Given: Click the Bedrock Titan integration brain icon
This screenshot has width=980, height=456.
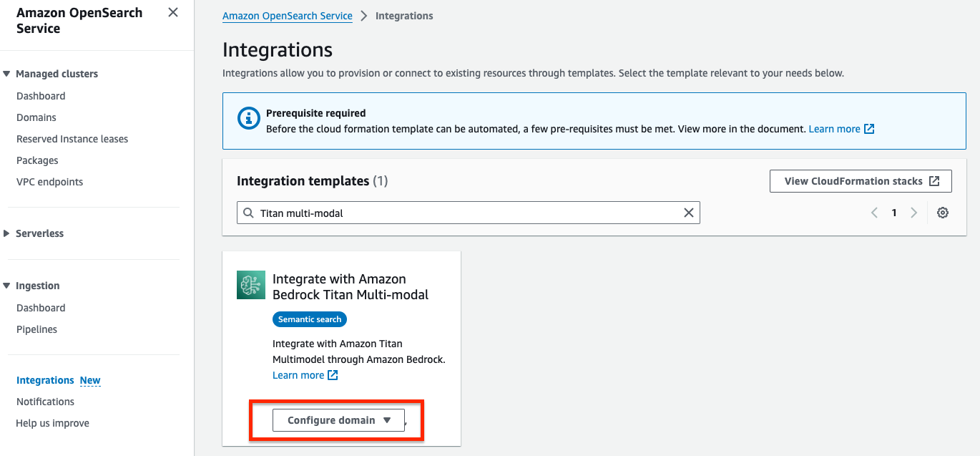Looking at the screenshot, I should pyautogui.click(x=251, y=285).
